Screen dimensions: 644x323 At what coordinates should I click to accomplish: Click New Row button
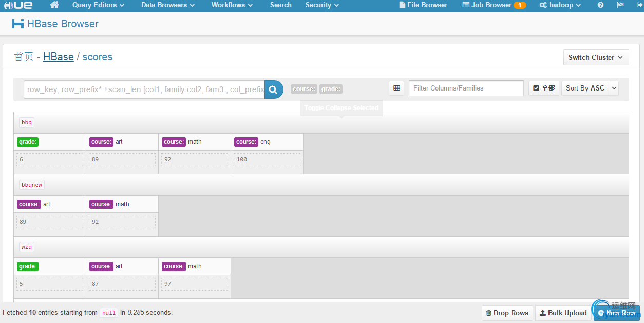coord(617,313)
